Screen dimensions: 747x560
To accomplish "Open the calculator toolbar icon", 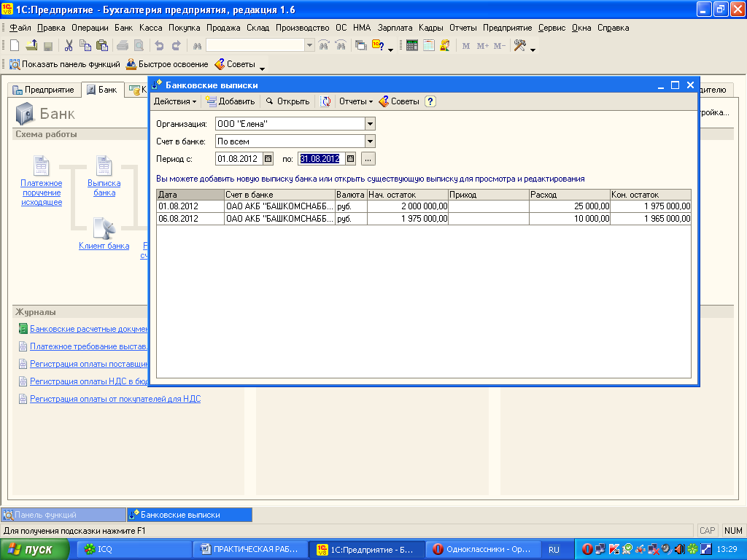I will (412, 46).
